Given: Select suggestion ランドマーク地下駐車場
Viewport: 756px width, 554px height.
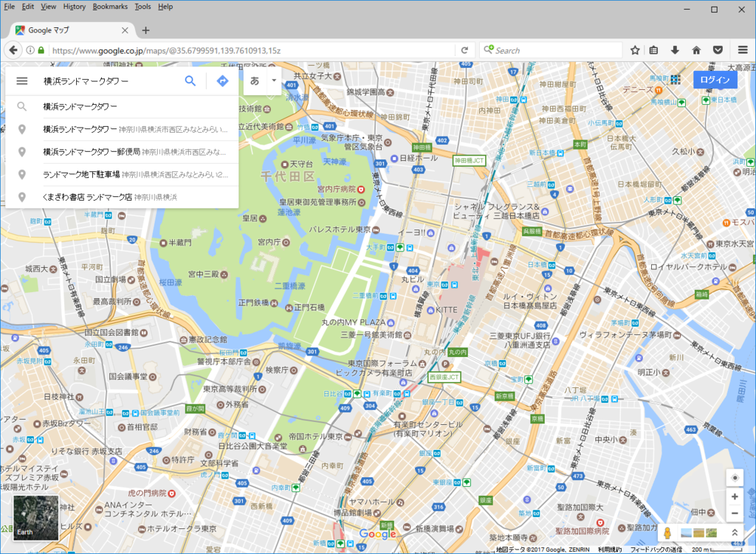Looking at the screenshot, I should [122, 174].
